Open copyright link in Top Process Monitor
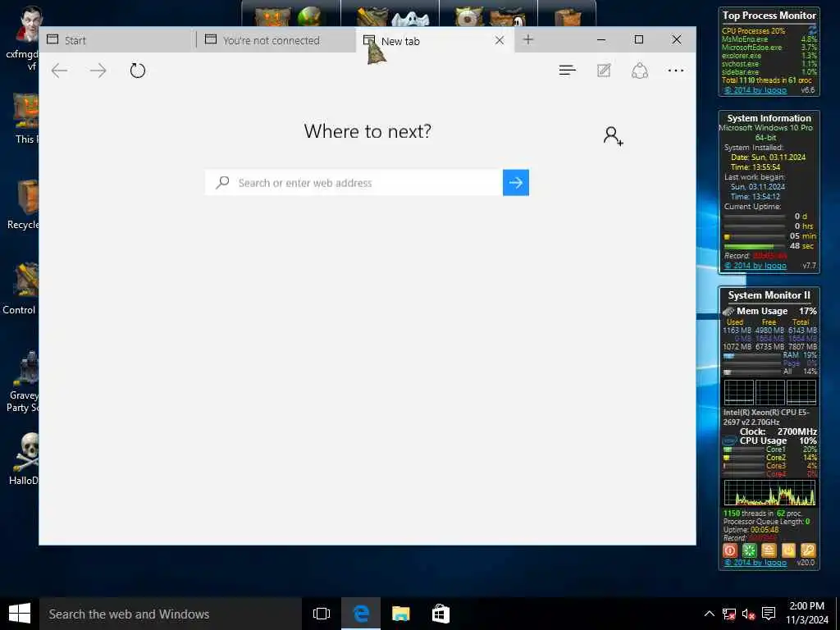The height and width of the screenshot is (630, 840). coord(756,90)
